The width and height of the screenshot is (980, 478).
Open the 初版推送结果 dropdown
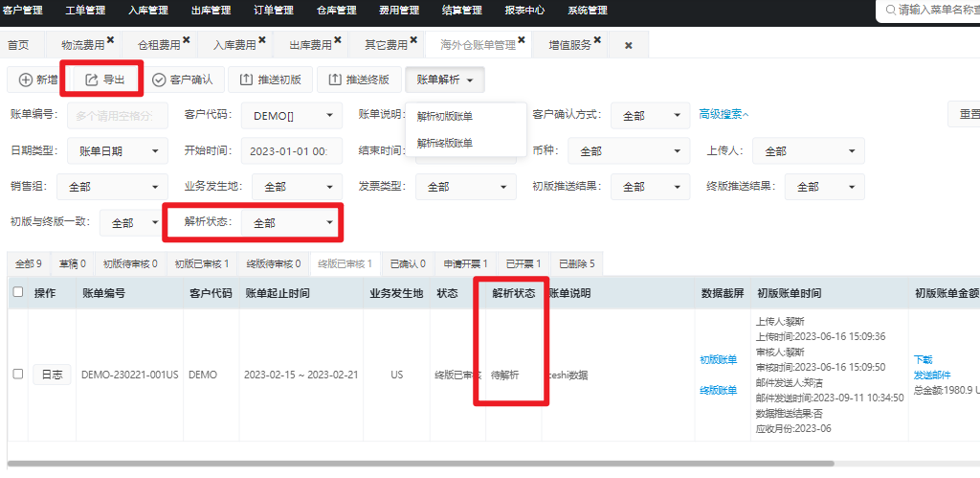pyautogui.click(x=650, y=187)
